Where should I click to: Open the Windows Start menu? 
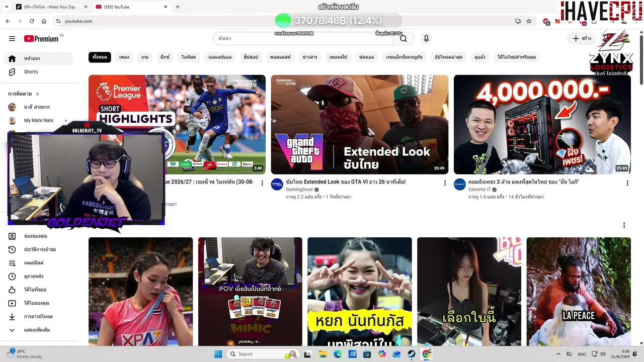coord(218,354)
